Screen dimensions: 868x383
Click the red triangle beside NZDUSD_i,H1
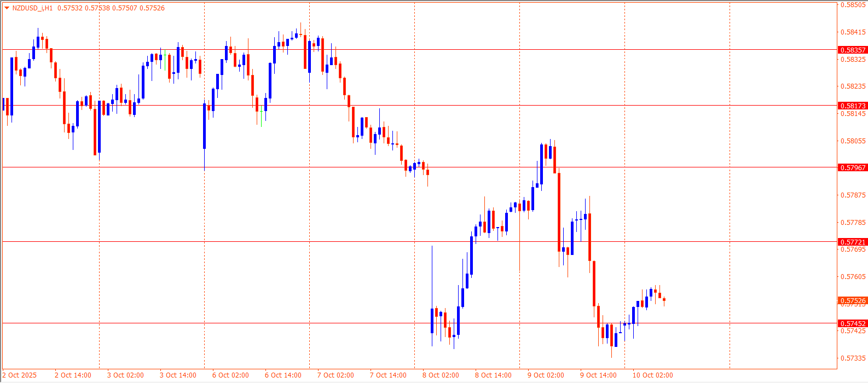click(x=7, y=8)
